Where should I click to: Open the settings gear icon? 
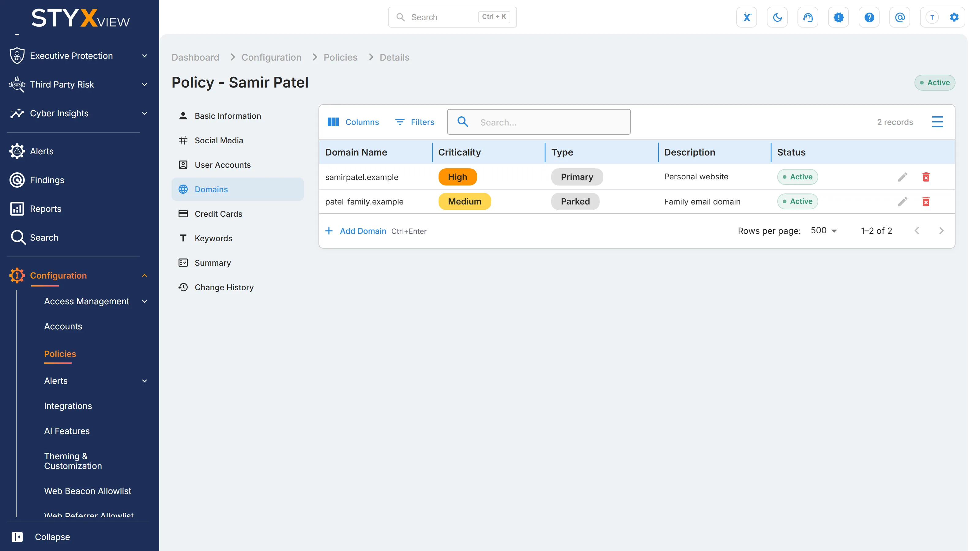954,17
